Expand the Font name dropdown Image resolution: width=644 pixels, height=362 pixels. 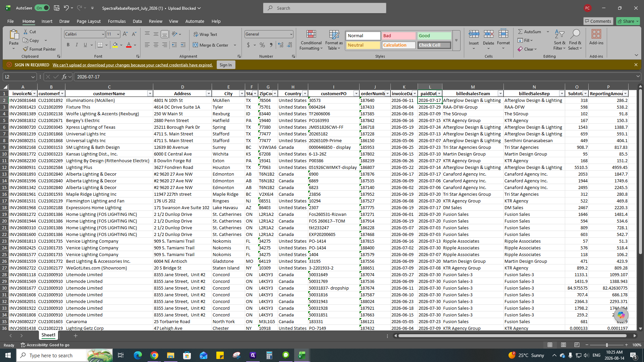coord(103,34)
